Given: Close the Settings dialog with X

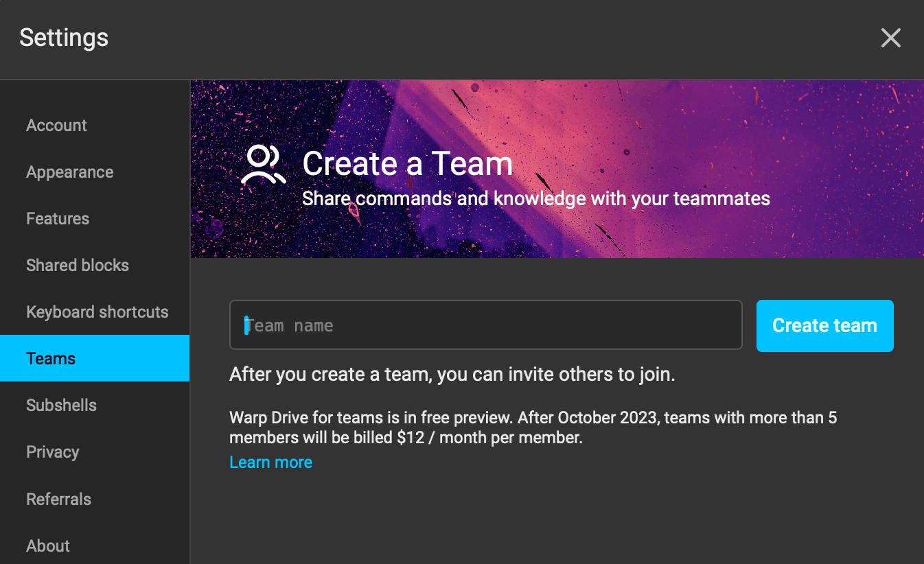Looking at the screenshot, I should (890, 38).
